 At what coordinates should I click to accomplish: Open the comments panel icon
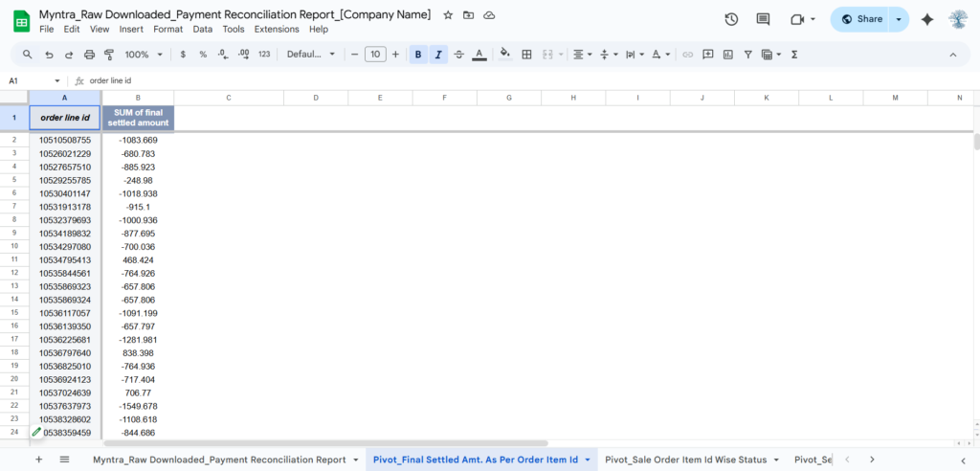pos(763,19)
